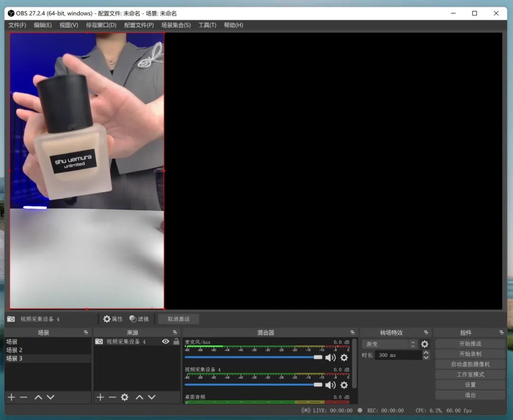Click the LIVE status broadcast icon
This screenshot has width=513, height=420.
click(305, 410)
